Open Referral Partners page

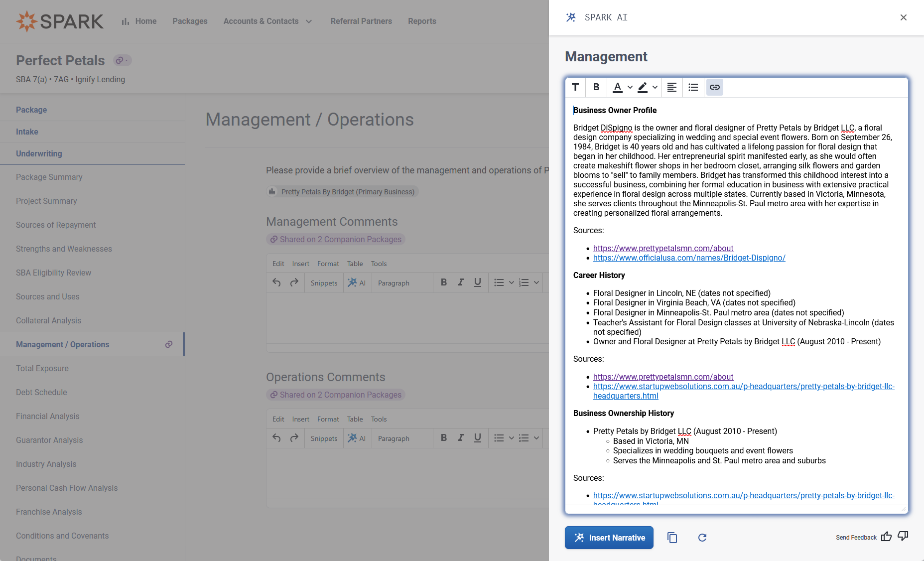[x=361, y=21]
